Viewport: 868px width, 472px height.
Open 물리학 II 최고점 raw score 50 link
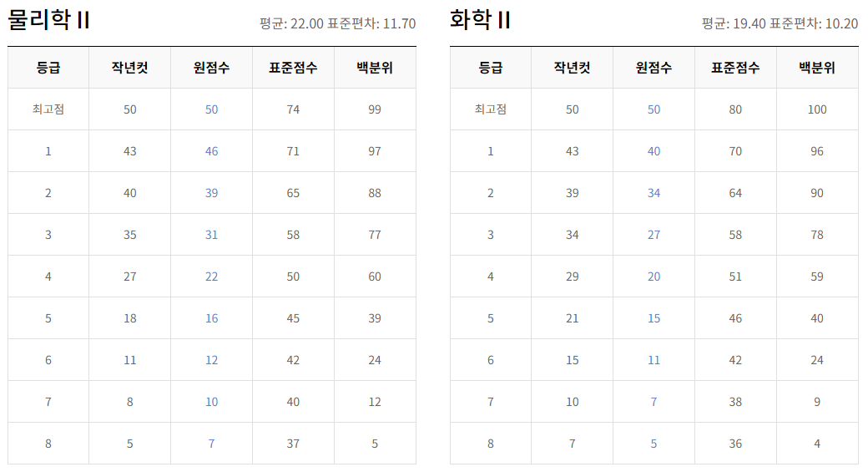coord(211,109)
